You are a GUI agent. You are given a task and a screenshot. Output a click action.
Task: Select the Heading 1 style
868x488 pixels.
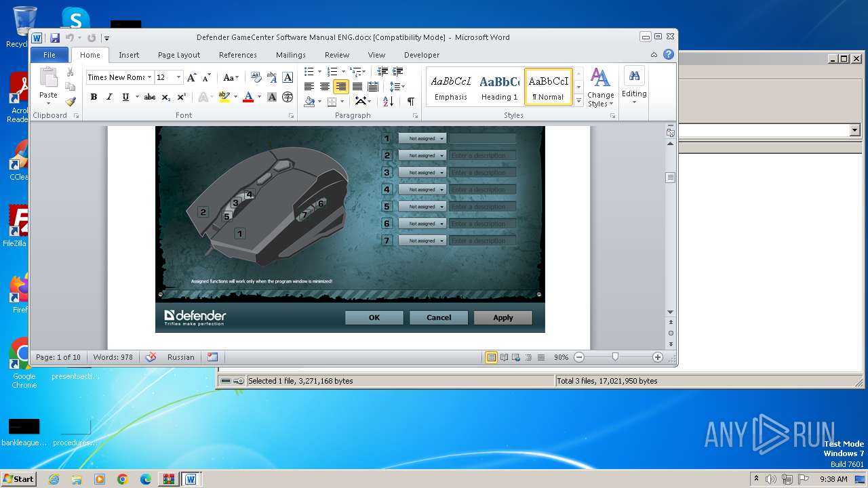tap(500, 87)
